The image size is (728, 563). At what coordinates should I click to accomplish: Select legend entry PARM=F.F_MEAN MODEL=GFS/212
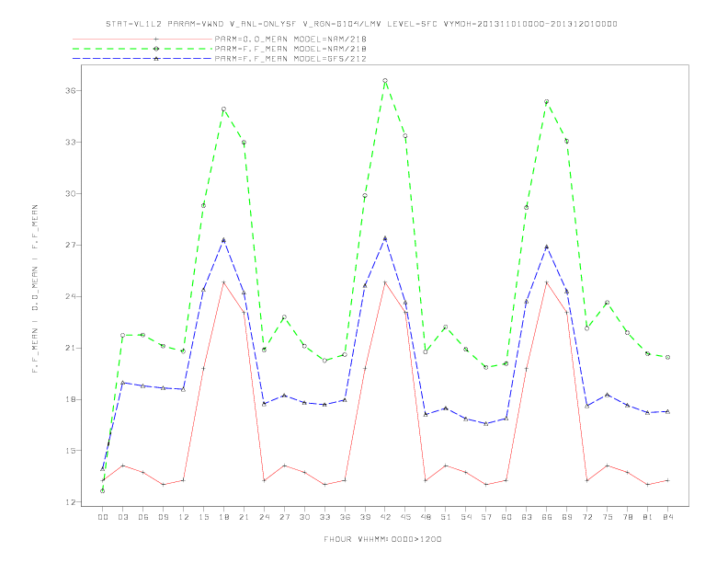290,59
